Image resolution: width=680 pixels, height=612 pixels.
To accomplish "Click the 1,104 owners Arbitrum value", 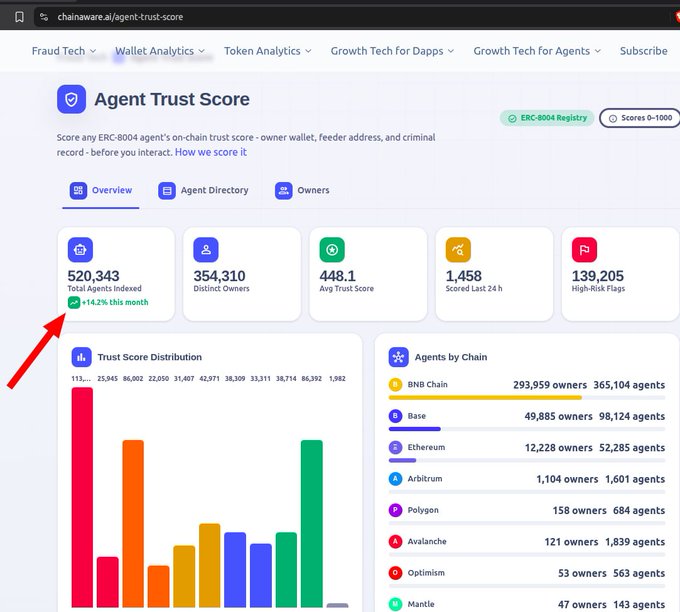I will [567, 479].
